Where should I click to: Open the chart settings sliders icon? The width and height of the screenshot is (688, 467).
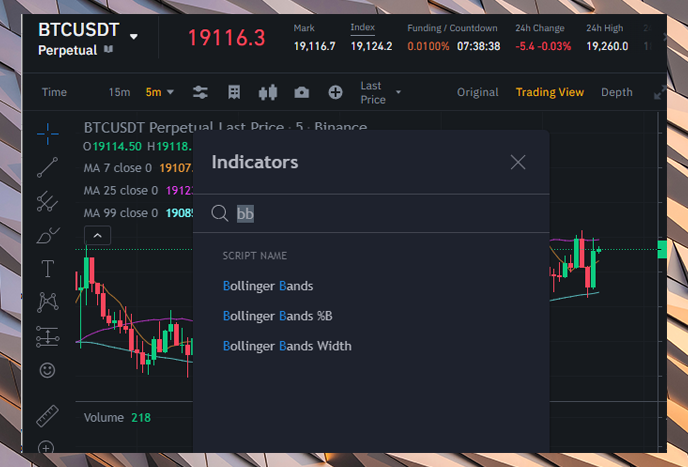pos(201,92)
